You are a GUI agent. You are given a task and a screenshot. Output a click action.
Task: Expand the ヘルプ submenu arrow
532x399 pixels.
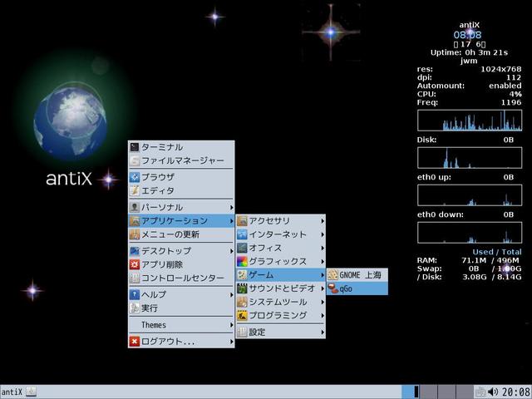click(231, 294)
